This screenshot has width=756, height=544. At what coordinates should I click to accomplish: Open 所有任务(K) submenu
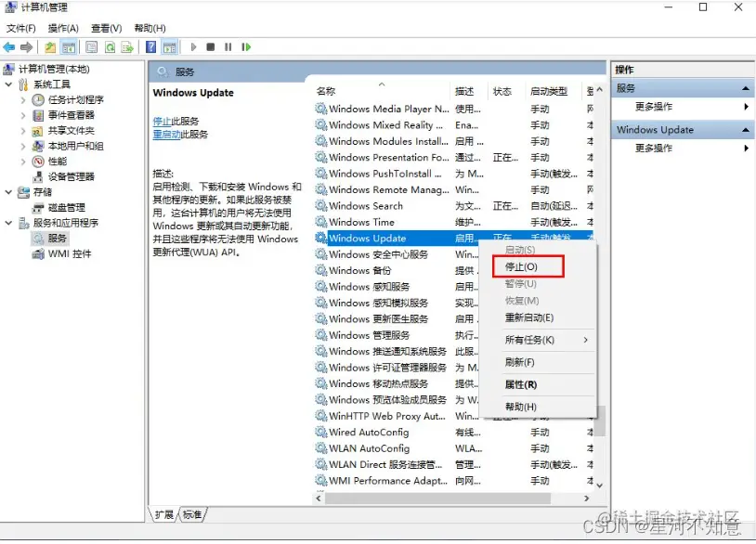pos(539,340)
